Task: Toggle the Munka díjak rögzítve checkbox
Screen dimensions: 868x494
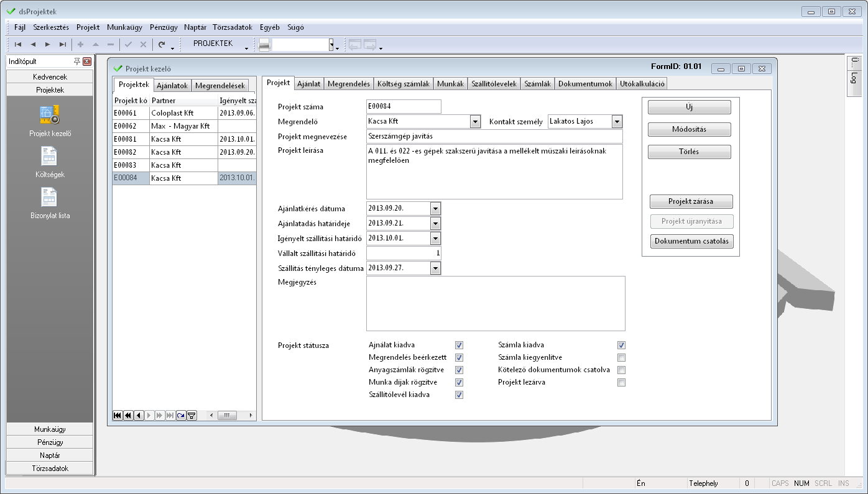Action: (459, 382)
